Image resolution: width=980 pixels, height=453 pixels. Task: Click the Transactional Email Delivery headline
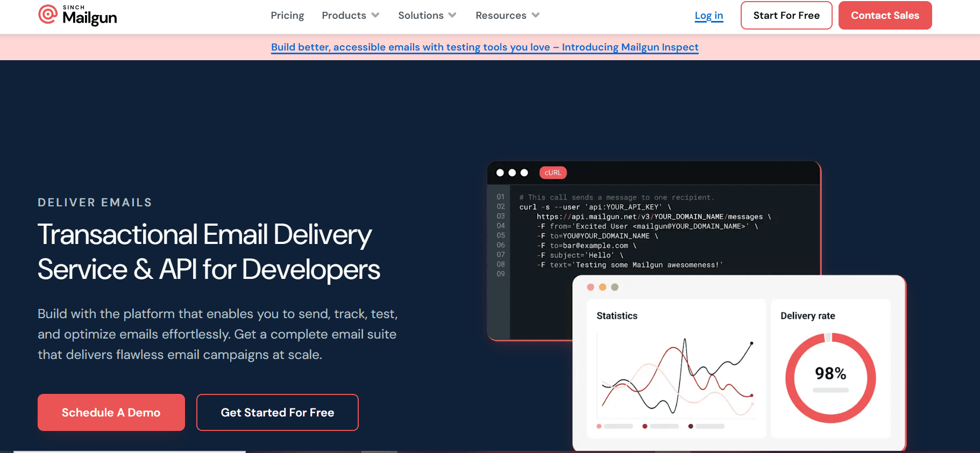point(209,252)
